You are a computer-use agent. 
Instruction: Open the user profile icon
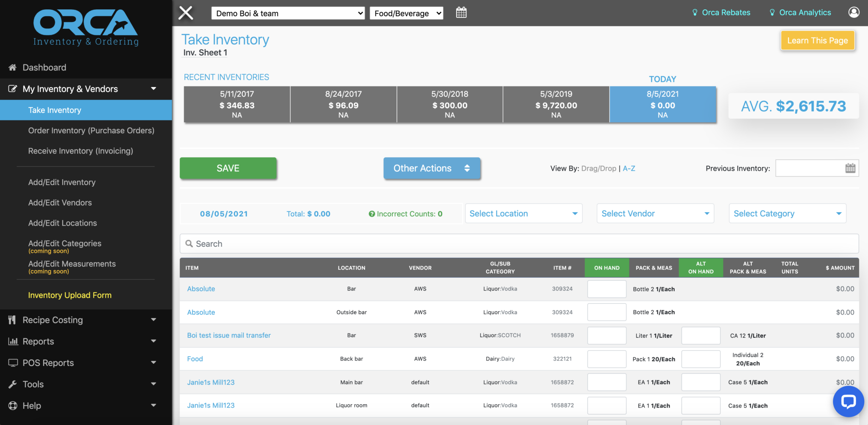(x=854, y=12)
